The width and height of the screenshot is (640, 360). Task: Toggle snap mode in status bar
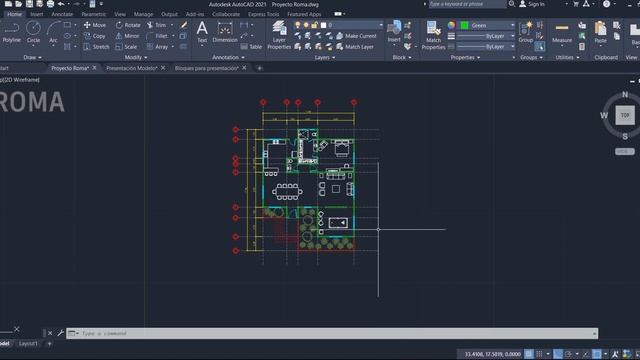[x=539, y=354]
